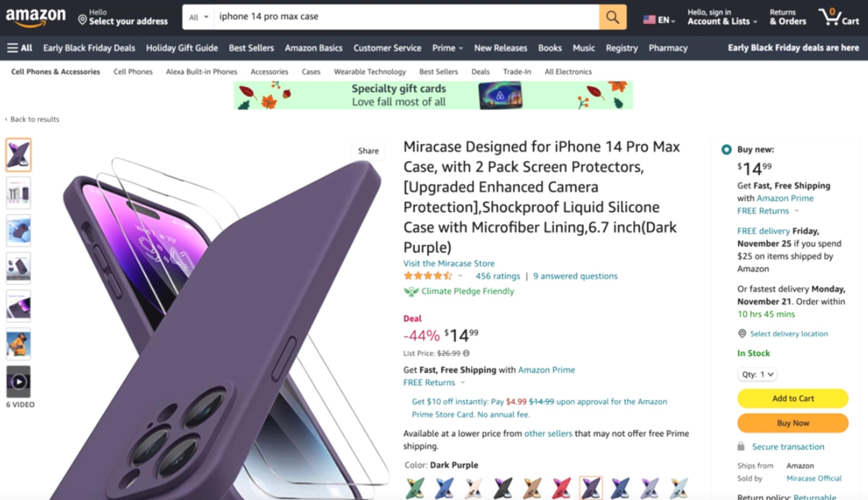Visit the Miracase Store link

pyautogui.click(x=449, y=263)
